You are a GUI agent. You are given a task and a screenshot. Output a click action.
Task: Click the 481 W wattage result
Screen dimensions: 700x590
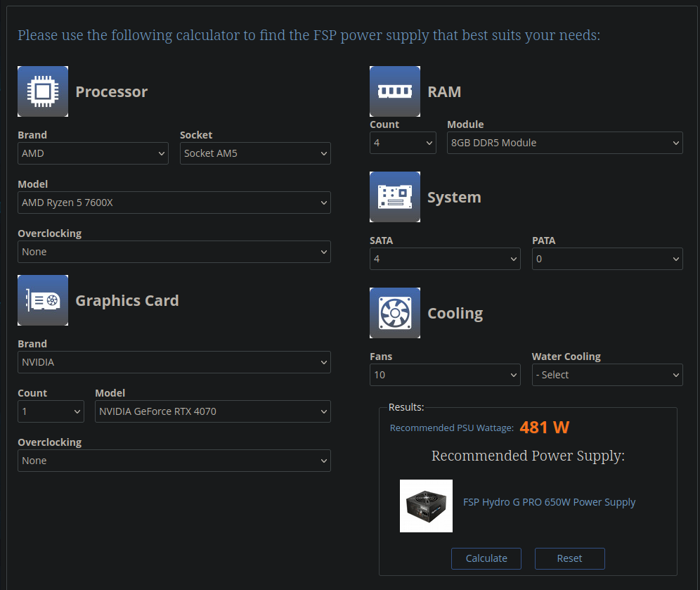544,428
